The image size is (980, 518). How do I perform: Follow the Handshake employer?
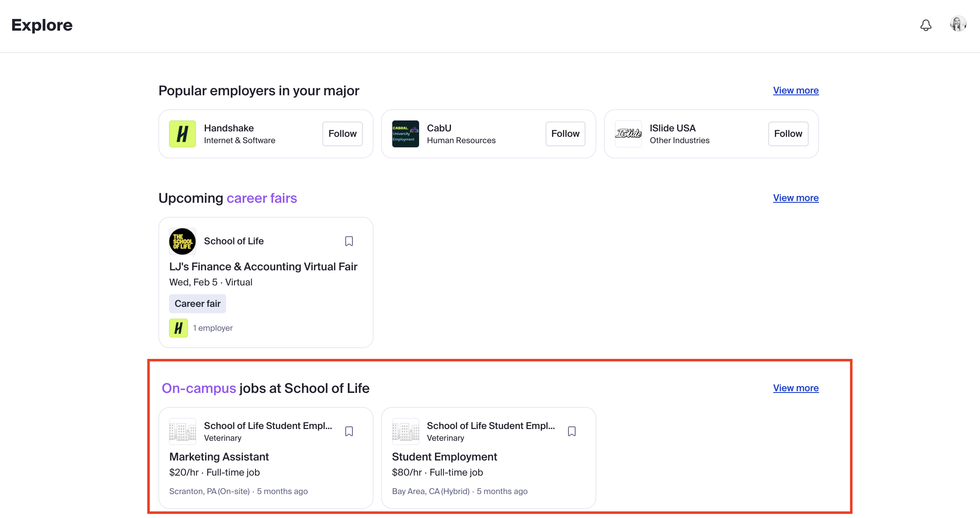coord(342,134)
